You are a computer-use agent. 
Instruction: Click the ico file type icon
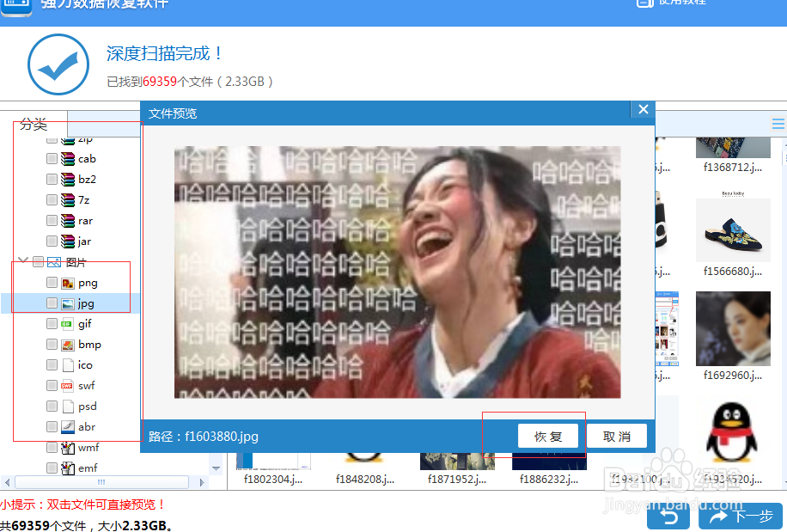pyautogui.click(x=68, y=365)
